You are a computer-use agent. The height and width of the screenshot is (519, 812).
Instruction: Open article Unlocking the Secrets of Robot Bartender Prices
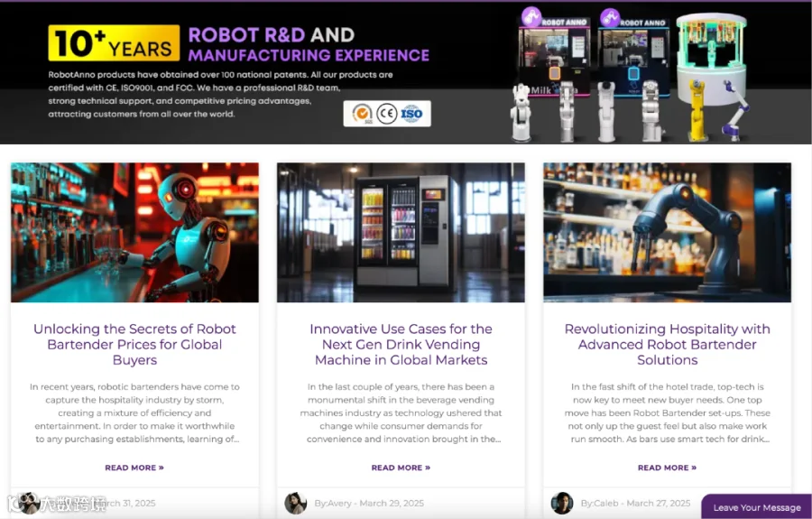click(134, 345)
